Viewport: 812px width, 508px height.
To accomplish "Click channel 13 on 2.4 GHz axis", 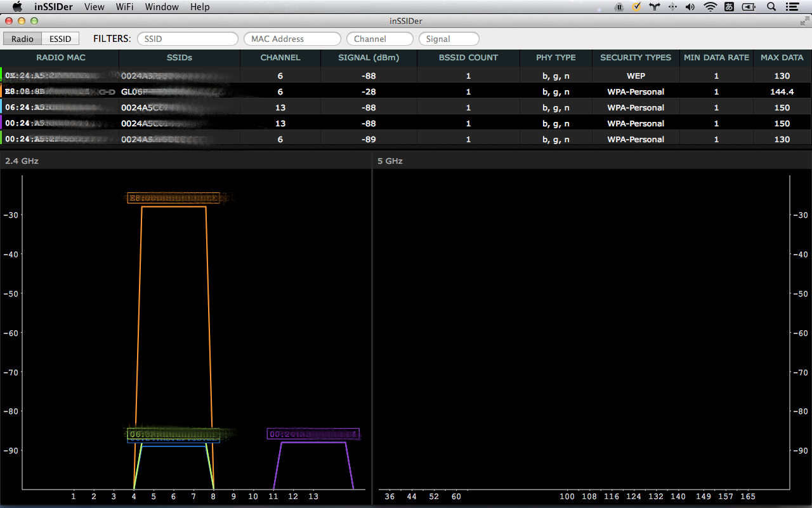I will point(313,497).
